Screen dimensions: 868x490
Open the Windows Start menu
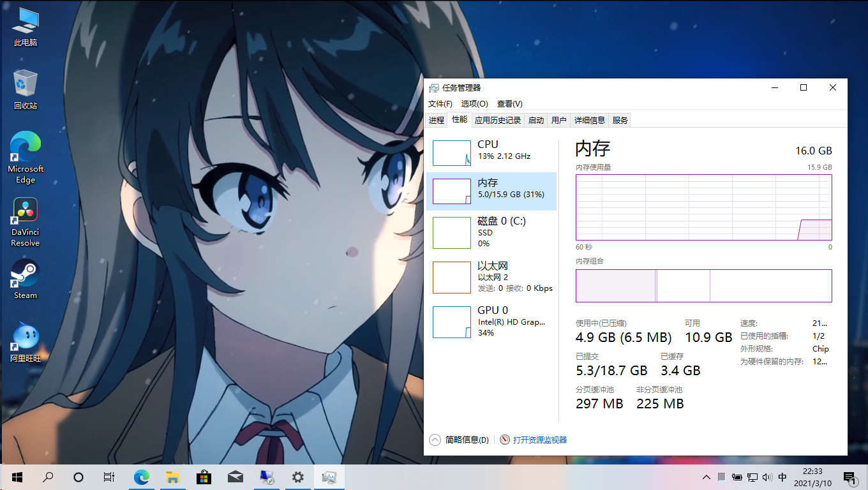pyautogui.click(x=17, y=477)
